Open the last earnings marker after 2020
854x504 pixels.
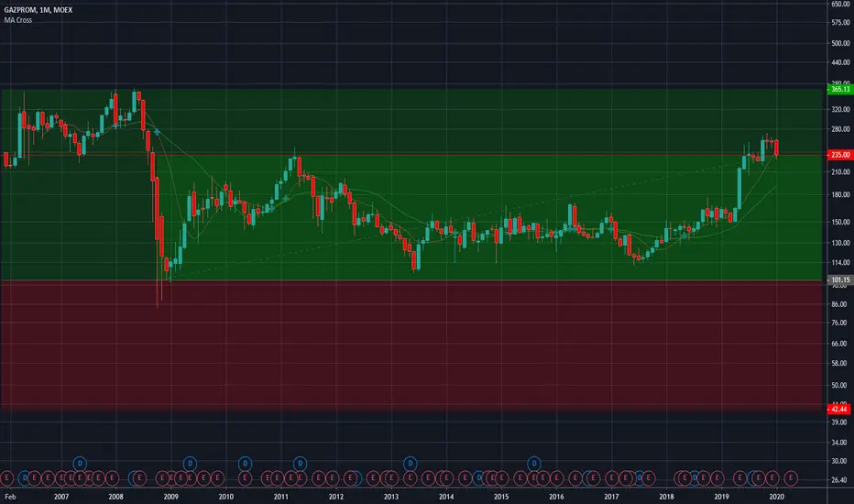point(791,478)
